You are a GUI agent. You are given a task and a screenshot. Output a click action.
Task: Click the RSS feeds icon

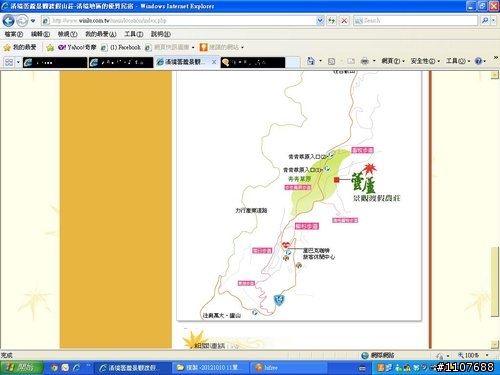coord(331,61)
